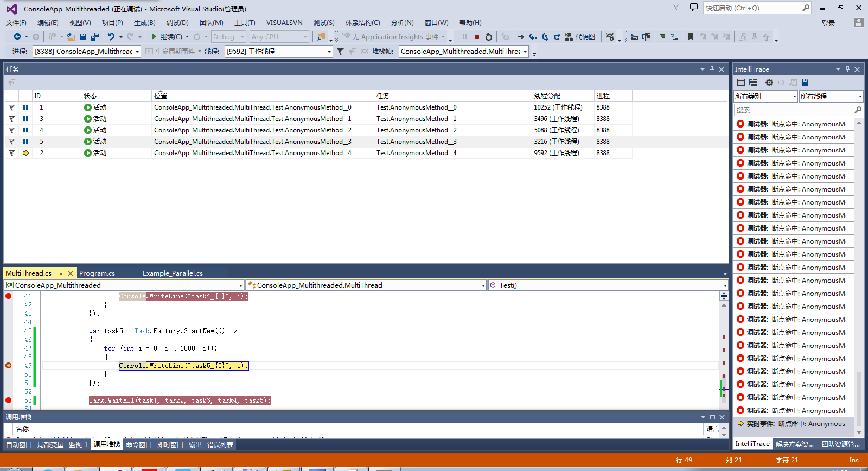Open the feedback speech bubble icon

tap(693, 8)
